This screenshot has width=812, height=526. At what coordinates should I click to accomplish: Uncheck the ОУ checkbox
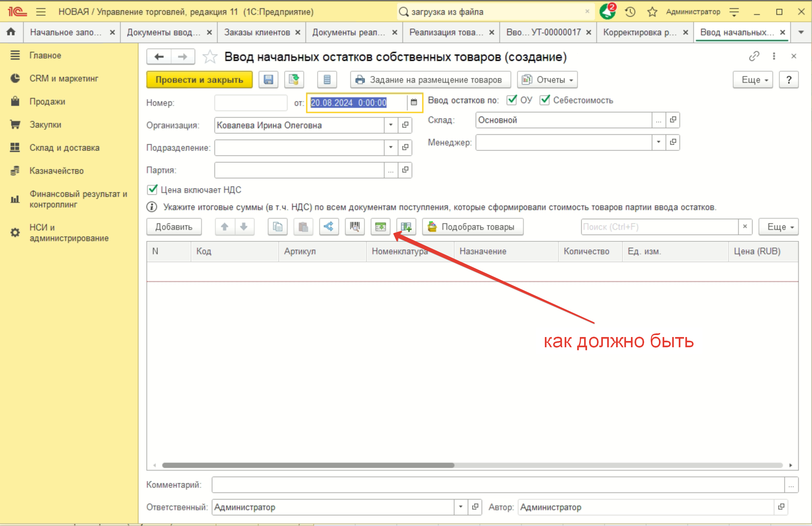(512, 100)
